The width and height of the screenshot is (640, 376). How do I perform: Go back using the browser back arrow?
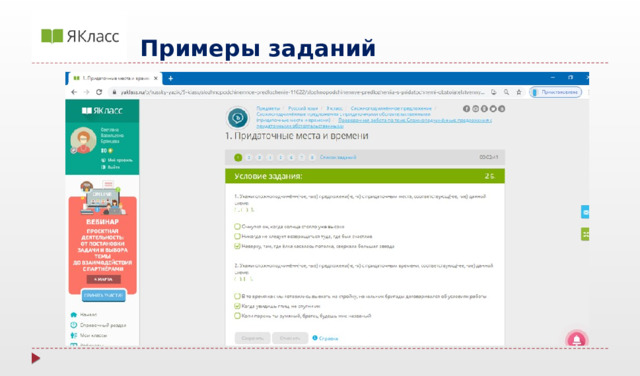click(74, 92)
